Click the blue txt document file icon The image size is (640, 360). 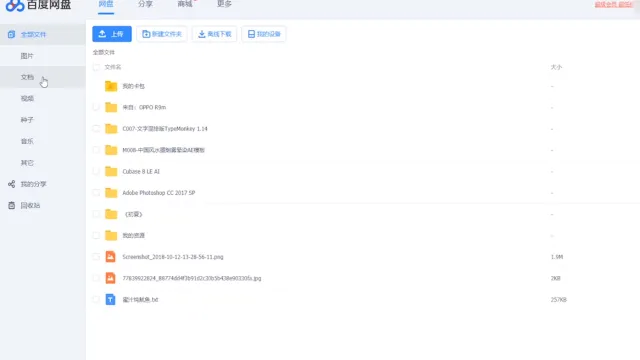pos(111,299)
